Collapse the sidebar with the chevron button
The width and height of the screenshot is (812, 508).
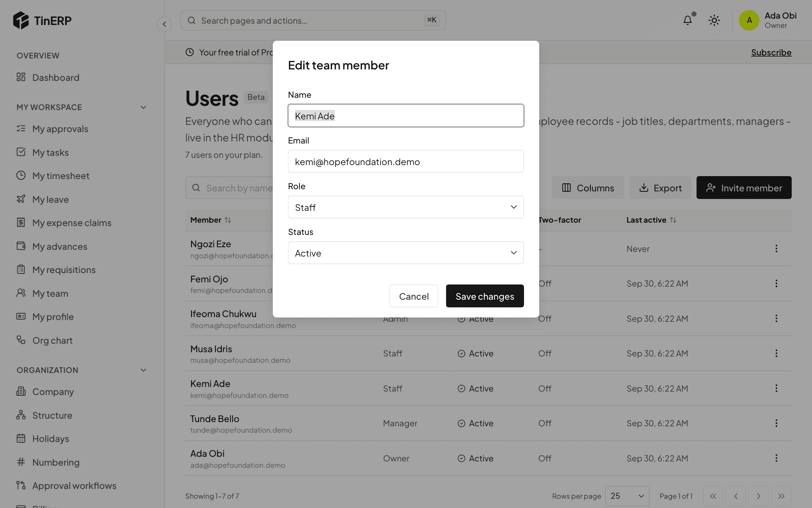[164, 24]
